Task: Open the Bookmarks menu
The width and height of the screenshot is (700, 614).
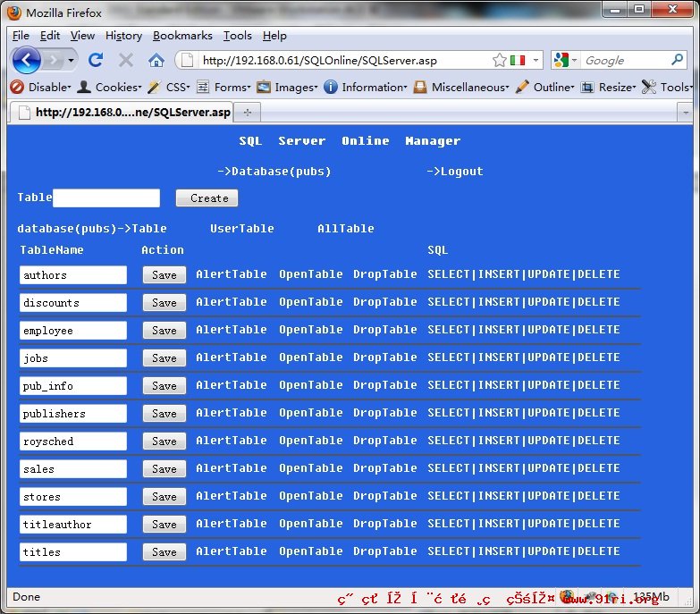Action: pyautogui.click(x=182, y=36)
